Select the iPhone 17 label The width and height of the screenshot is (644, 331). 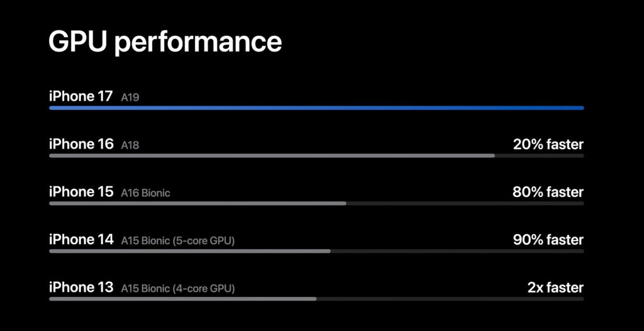pos(80,97)
